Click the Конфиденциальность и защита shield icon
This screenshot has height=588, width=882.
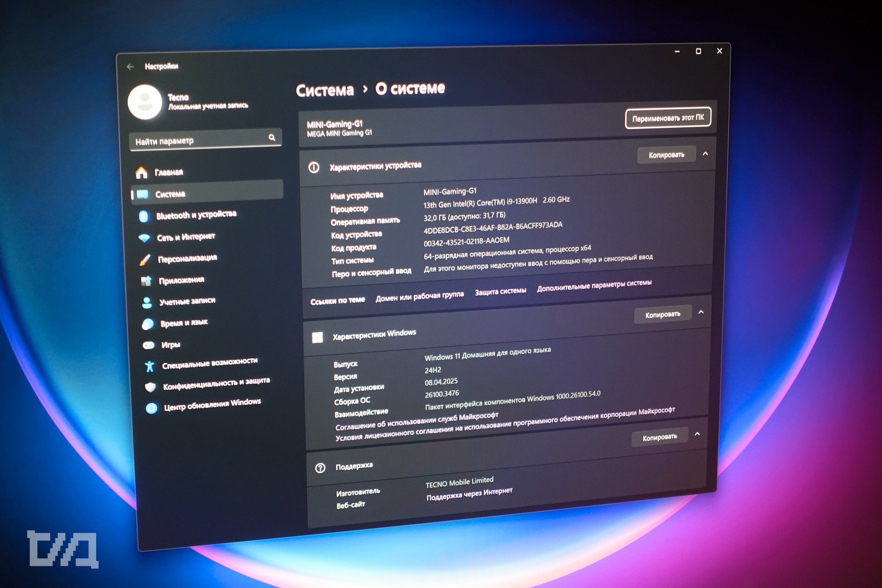(150, 387)
